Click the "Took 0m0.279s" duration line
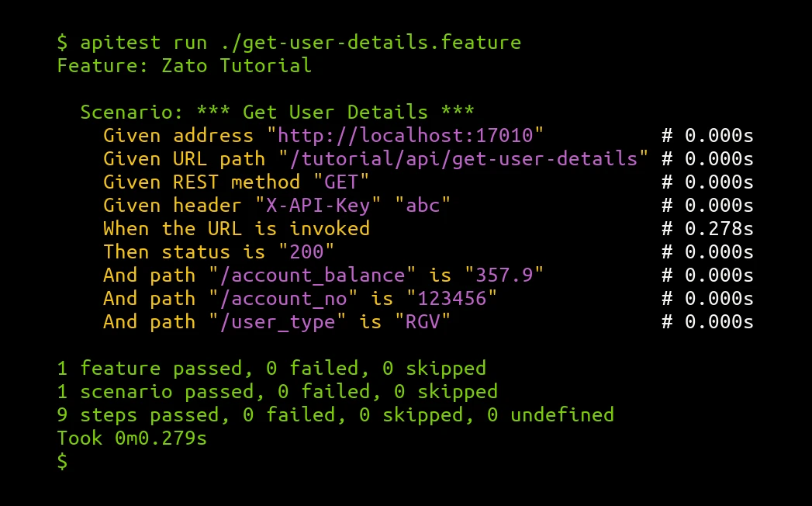The image size is (812, 506). [132, 438]
